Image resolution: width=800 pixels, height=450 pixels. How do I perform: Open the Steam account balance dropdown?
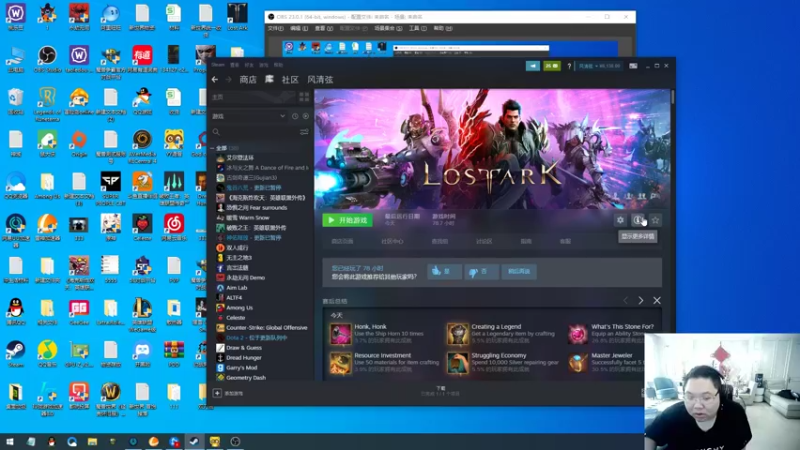point(599,66)
